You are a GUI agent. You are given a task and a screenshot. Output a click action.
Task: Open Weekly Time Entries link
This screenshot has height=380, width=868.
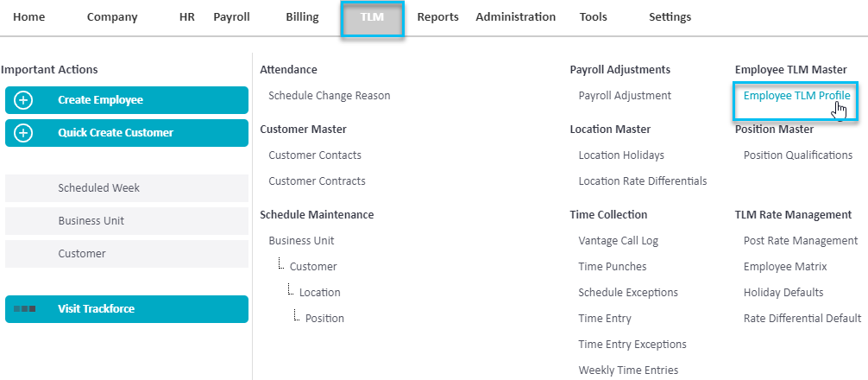point(628,370)
